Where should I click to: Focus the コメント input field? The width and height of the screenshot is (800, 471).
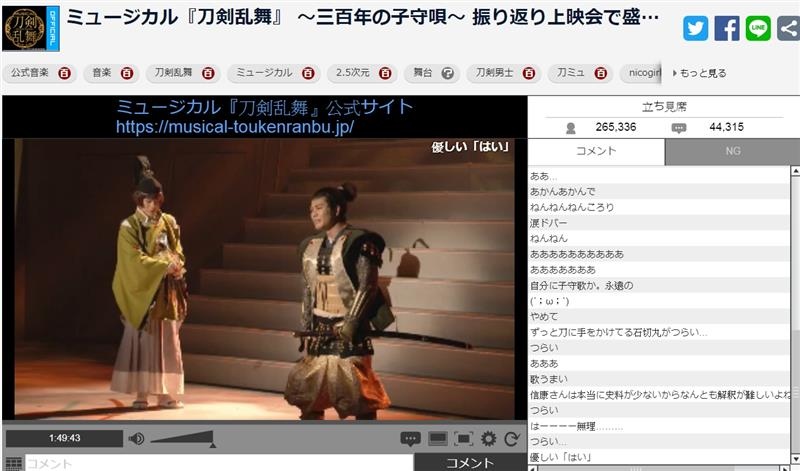pyautogui.click(x=219, y=463)
